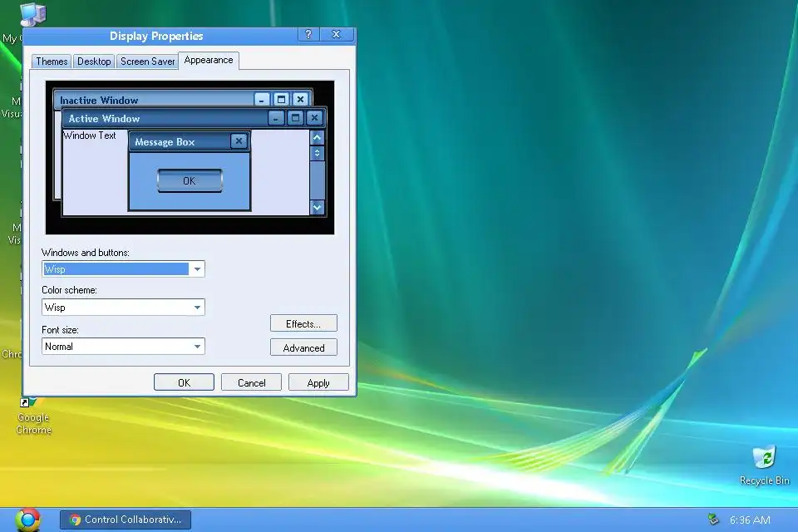Confirm with the dialog OK button

[184, 382]
